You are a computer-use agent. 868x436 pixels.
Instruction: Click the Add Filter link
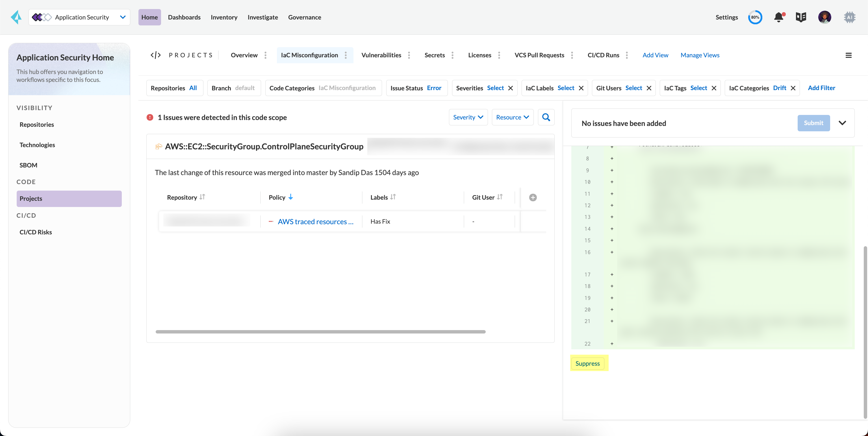(821, 88)
